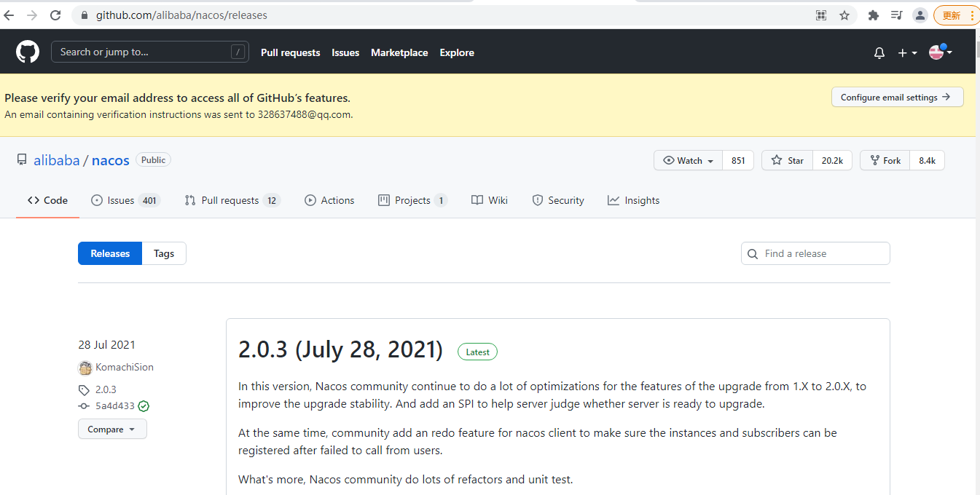The height and width of the screenshot is (495, 980).
Task: Click the 851 watchers count
Action: point(738,160)
